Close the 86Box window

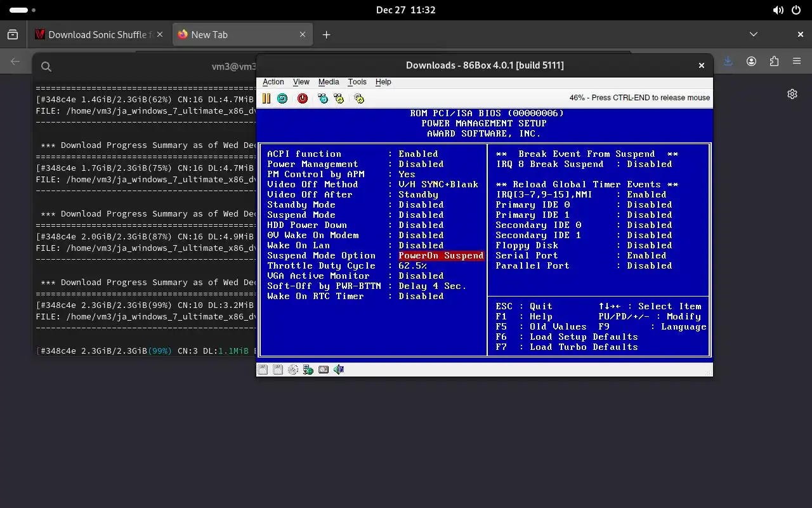tap(702, 65)
